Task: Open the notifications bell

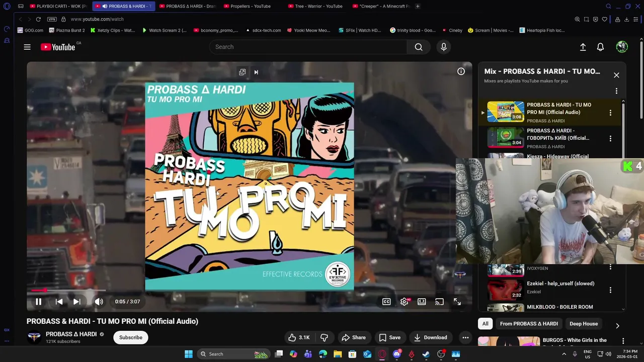Action: 600,47
